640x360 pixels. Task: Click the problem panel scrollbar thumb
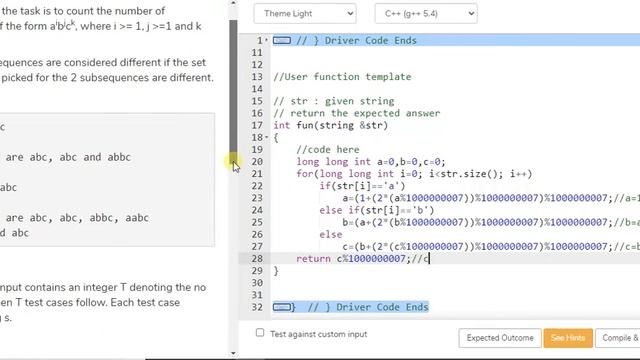pos(233,92)
